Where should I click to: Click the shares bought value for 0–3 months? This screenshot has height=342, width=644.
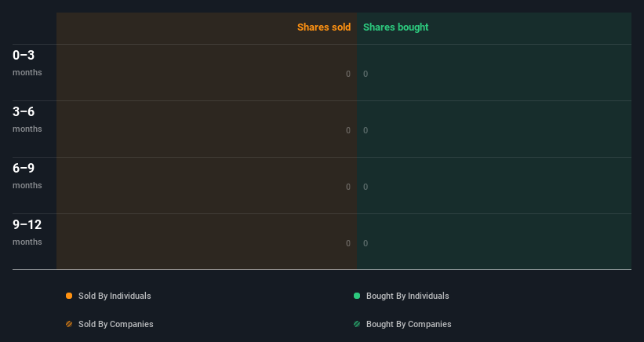pyautogui.click(x=366, y=74)
